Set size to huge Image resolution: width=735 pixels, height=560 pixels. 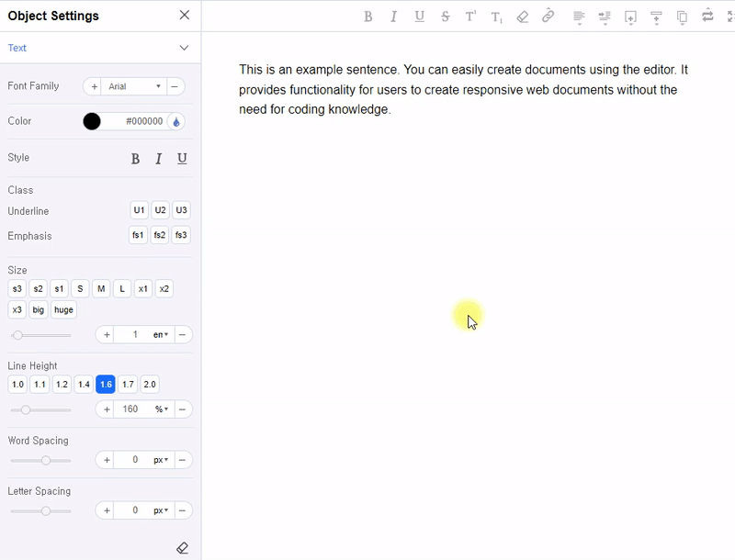[x=63, y=310]
